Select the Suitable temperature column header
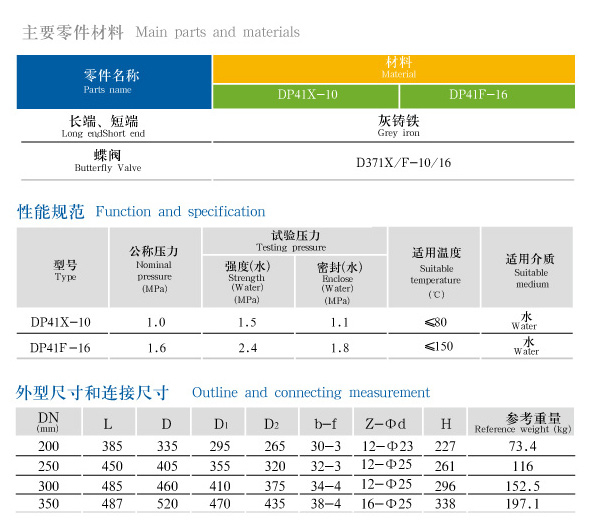Screen dimensions: 589x526 pos(434,268)
